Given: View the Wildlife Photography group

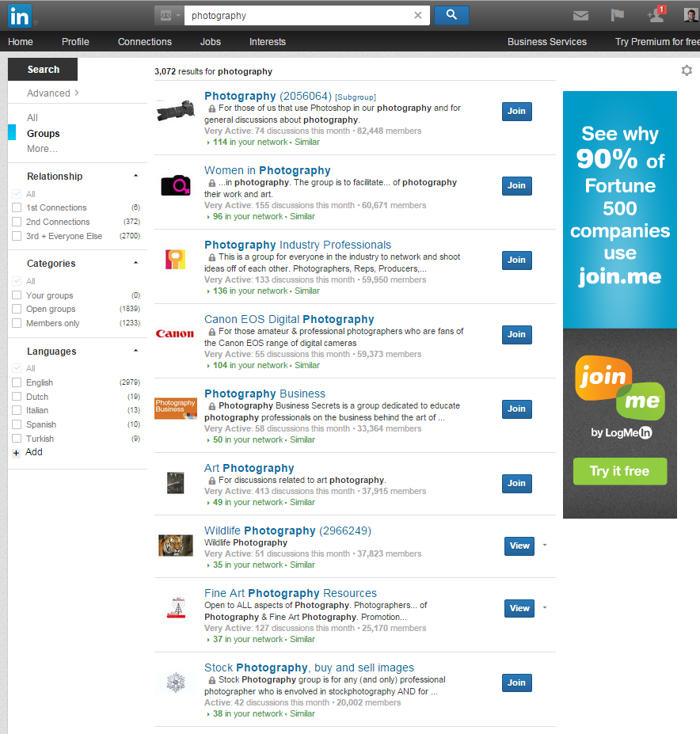Looking at the screenshot, I should [519, 546].
